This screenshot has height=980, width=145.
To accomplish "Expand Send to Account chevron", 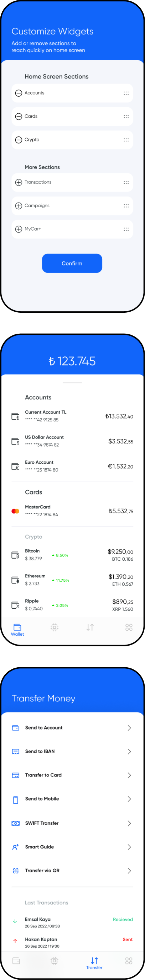I will click(129, 728).
